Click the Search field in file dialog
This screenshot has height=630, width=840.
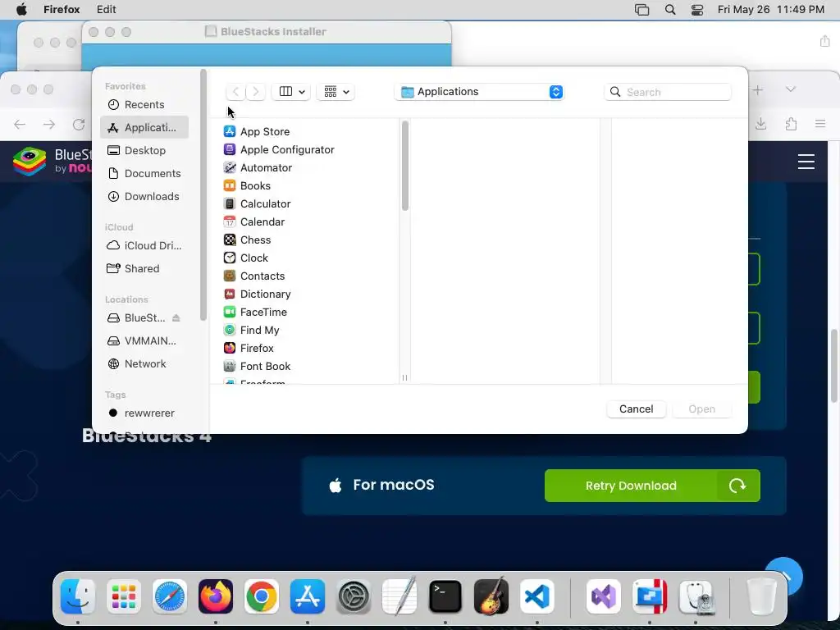point(668,92)
